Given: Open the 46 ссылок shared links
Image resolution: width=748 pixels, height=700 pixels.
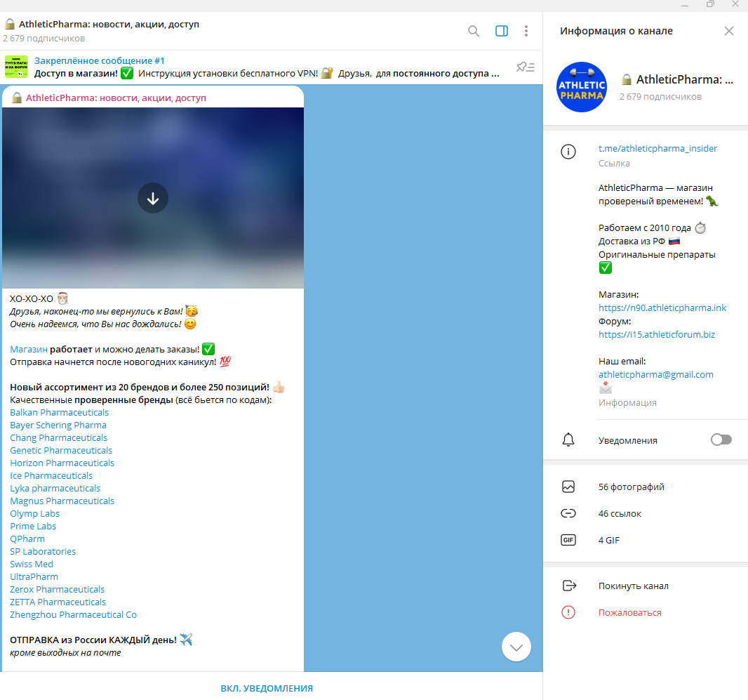Looking at the screenshot, I should pos(620,513).
